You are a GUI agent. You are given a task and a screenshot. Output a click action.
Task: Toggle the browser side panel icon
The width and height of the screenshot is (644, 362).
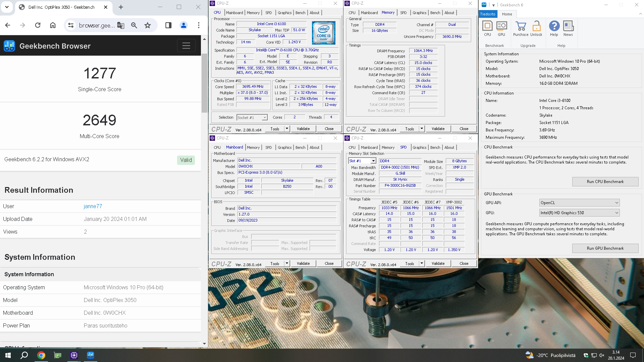[x=168, y=25]
